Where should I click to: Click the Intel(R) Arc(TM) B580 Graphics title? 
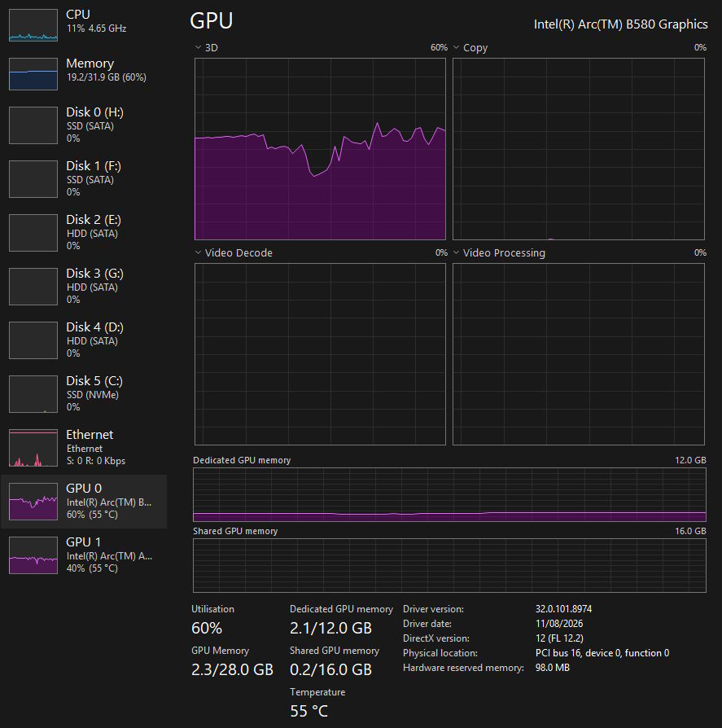pos(621,24)
